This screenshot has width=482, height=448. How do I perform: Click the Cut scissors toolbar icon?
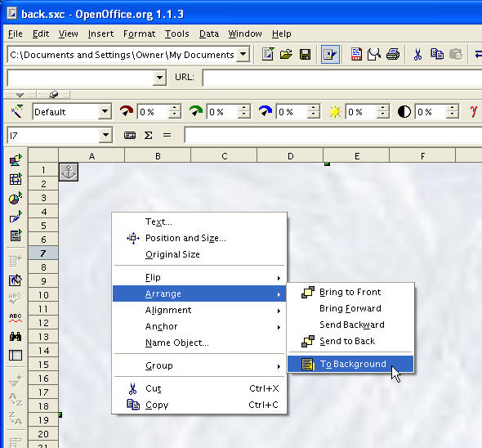(417, 55)
